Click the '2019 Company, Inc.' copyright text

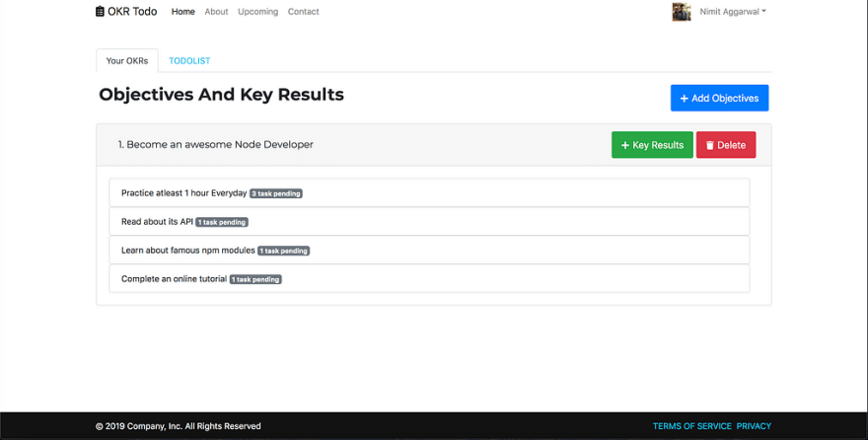[x=178, y=426]
